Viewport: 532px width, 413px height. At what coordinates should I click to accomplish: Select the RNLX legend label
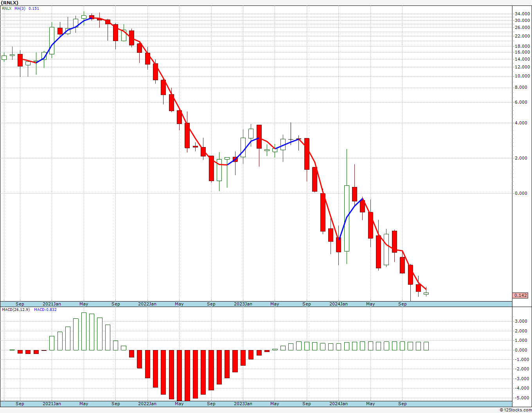[x=7, y=9]
